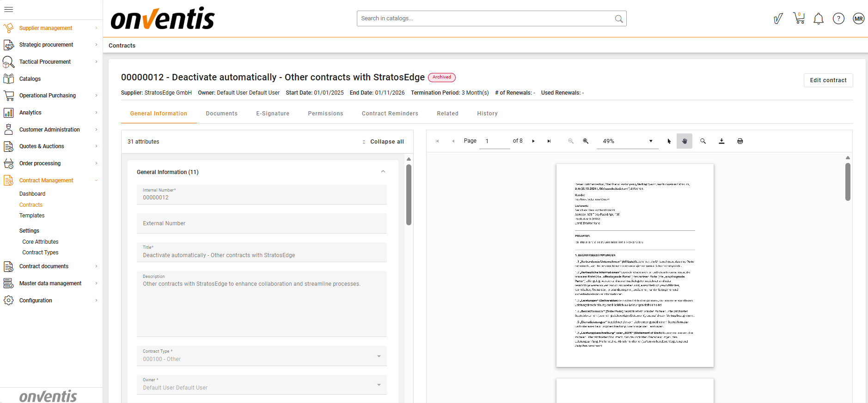Screen dimensions: 868x403
Task: Click the notifications bell icon
Action: pos(819,18)
